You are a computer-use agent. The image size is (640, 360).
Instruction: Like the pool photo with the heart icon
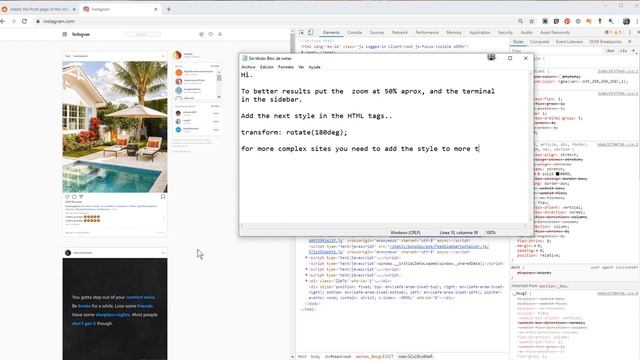point(67,197)
